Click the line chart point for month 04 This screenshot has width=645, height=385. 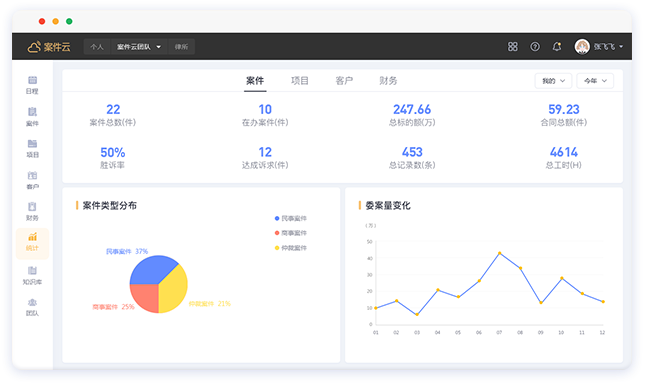tap(438, 290)
